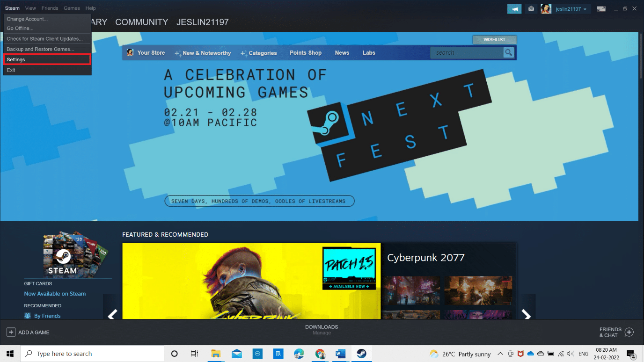Show hidden system tray icons
This screenshot has width=644, height=362.
coord(500,354)
